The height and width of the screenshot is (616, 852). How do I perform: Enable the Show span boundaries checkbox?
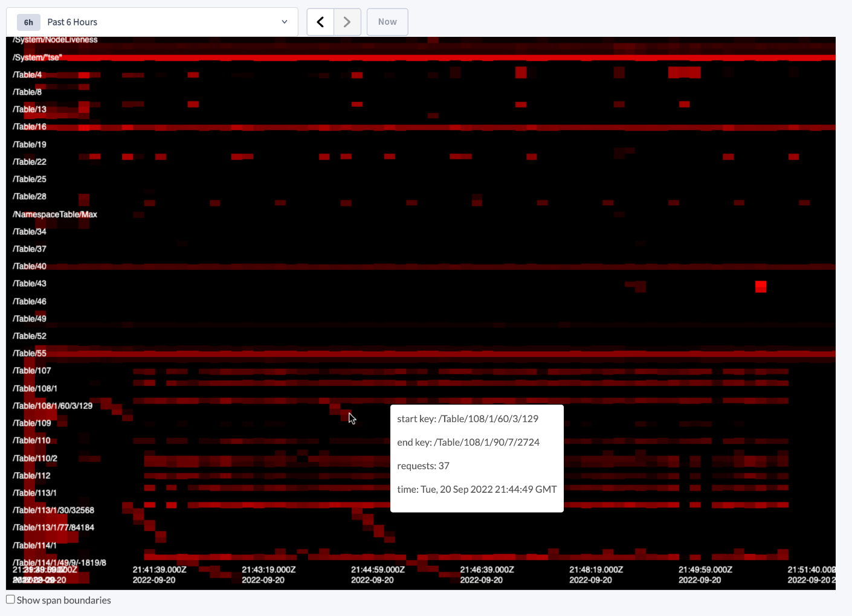tap(10, 598)
